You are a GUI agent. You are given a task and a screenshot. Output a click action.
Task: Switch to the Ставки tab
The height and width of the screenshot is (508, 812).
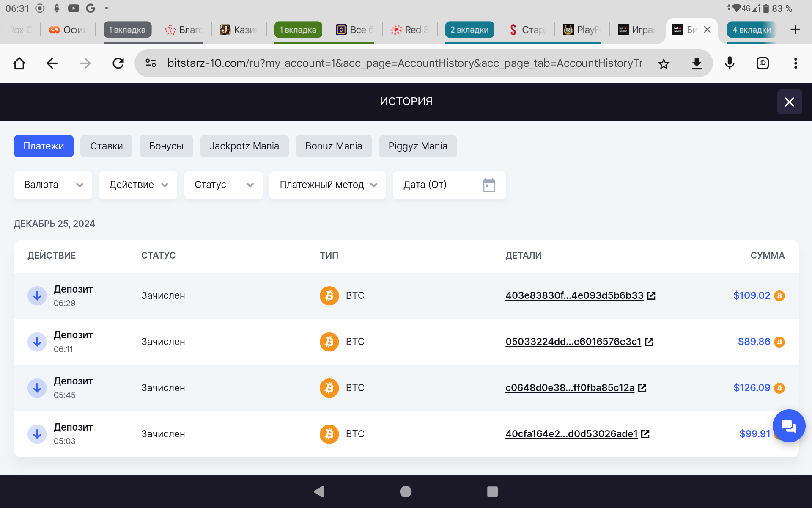(106, 146)
